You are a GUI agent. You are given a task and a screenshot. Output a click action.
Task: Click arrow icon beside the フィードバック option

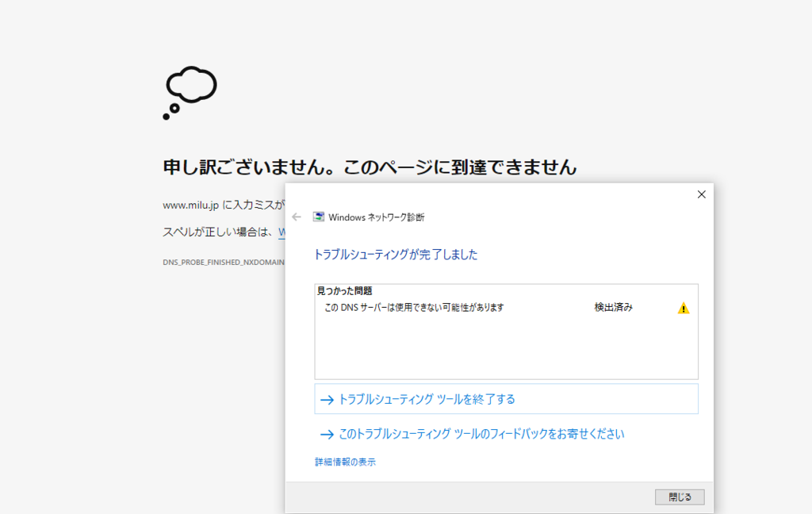327,434
